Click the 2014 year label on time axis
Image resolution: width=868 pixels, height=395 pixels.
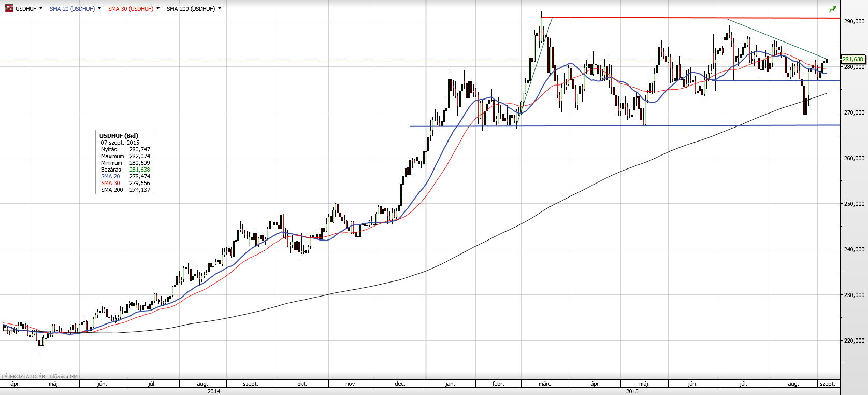tap(213, 391)
